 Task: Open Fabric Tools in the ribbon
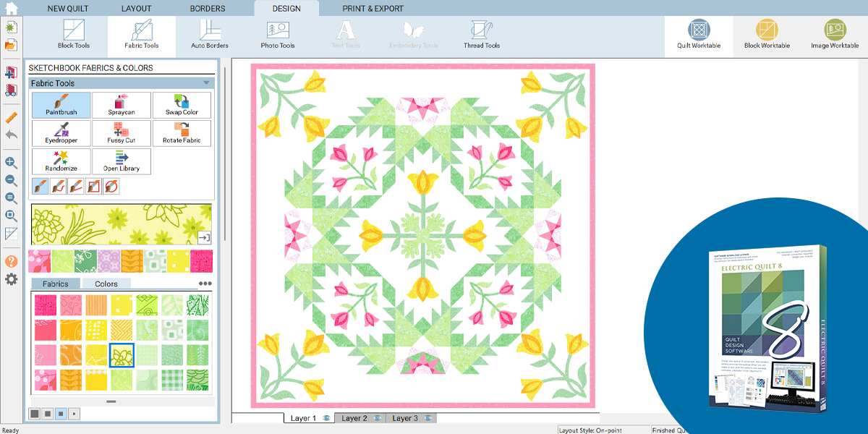[142, 35]
